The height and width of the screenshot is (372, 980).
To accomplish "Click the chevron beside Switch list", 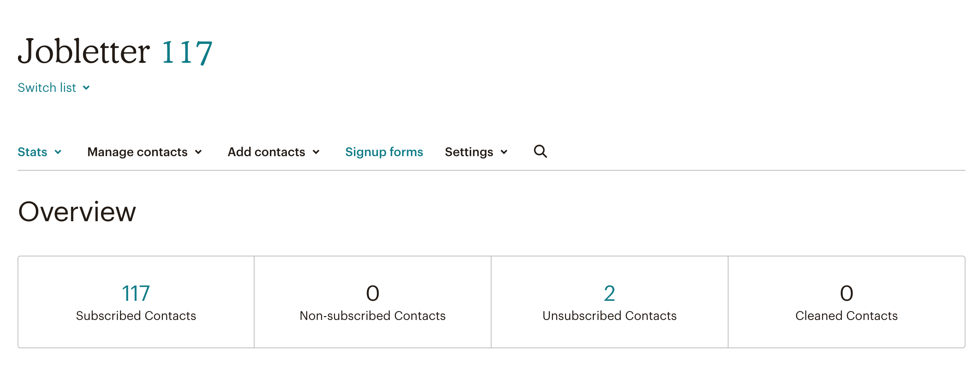I will tap(86, 88).
